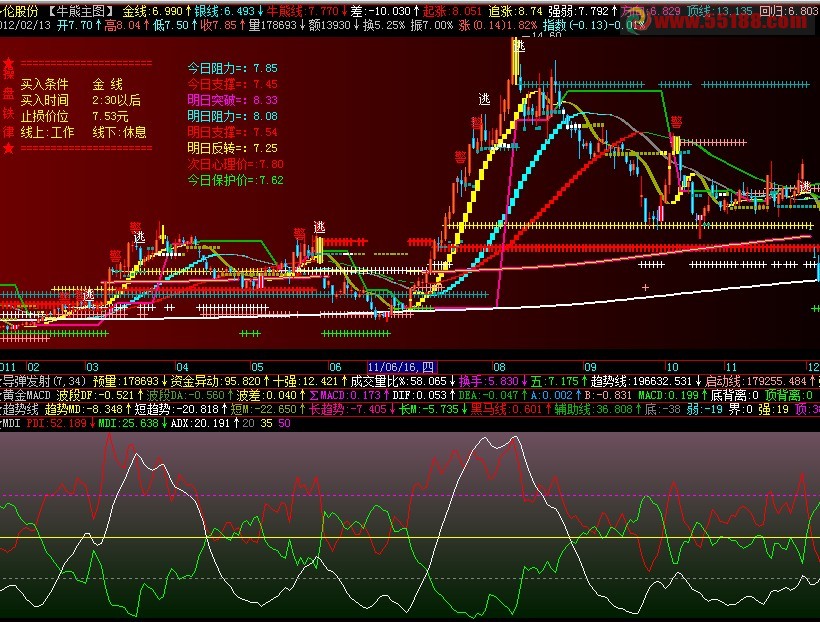Select the 今日阻力 7.85 readout

click(x=233, y=68)
